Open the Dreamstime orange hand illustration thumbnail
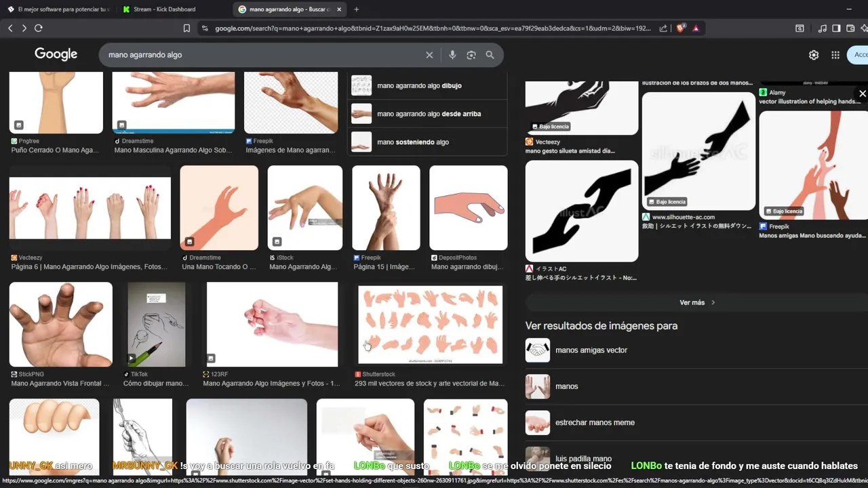 coord(219,208)
